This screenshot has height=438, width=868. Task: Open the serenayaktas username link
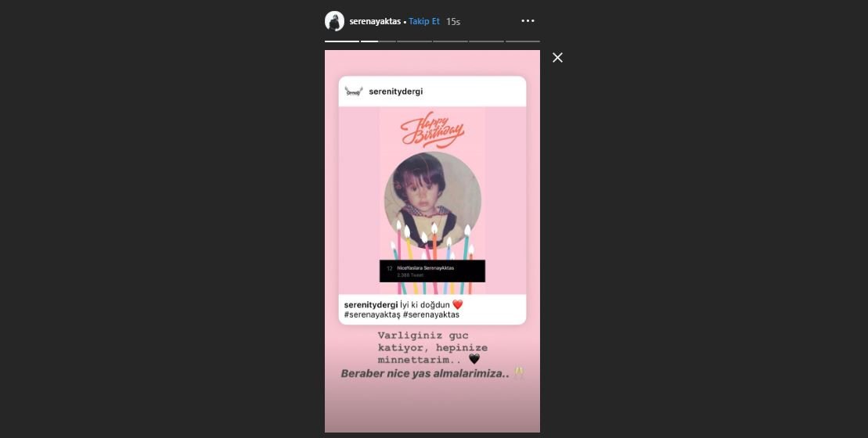point(375,21)
